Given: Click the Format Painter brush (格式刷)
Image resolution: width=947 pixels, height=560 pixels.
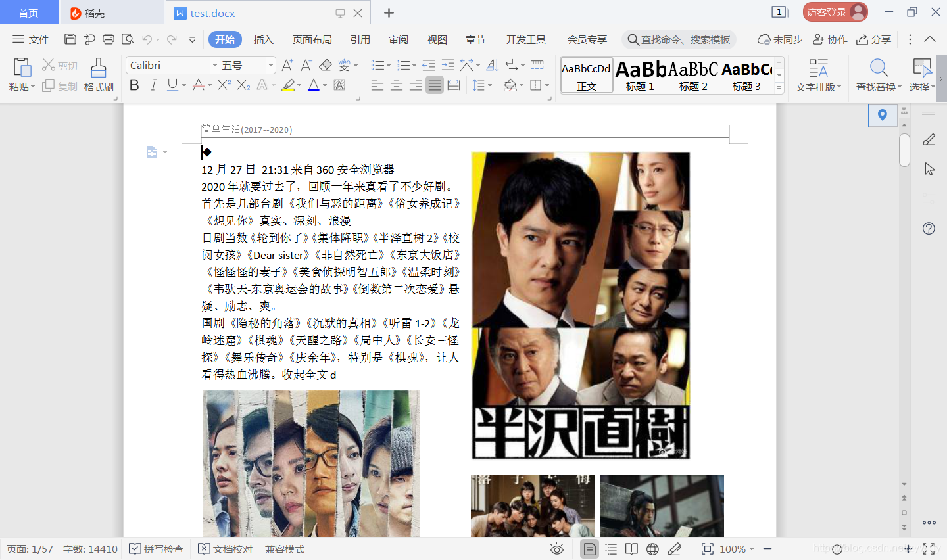Looking at the screenshot, I should (99, 67).
